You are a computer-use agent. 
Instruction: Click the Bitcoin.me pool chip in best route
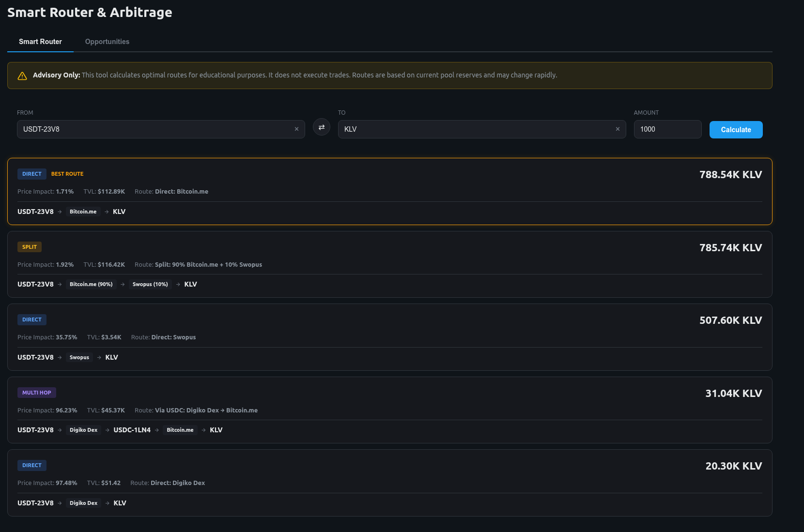82,212
